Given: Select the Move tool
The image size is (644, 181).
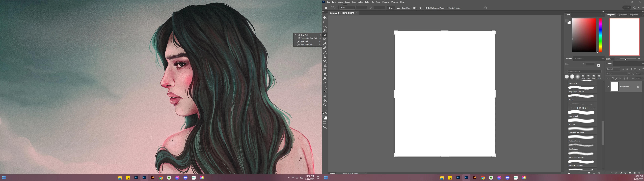Looking at the screenshot, I should [x=325, y=17].
